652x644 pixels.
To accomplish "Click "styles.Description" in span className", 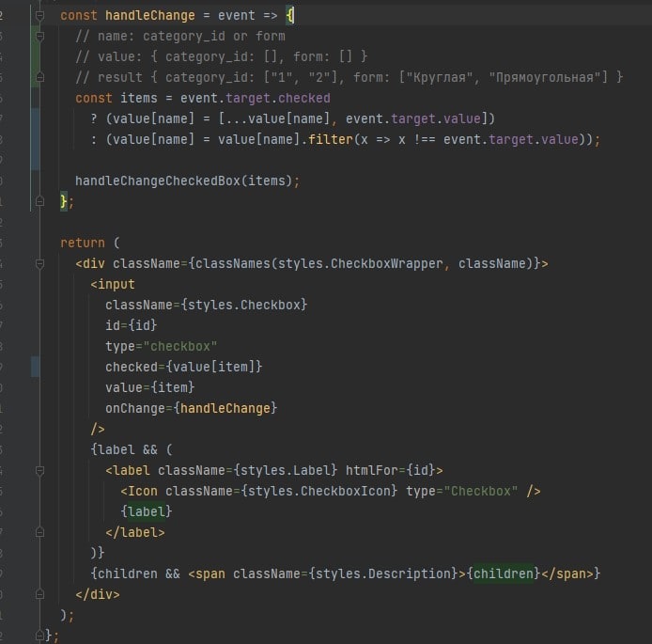I will click(386, 574).
